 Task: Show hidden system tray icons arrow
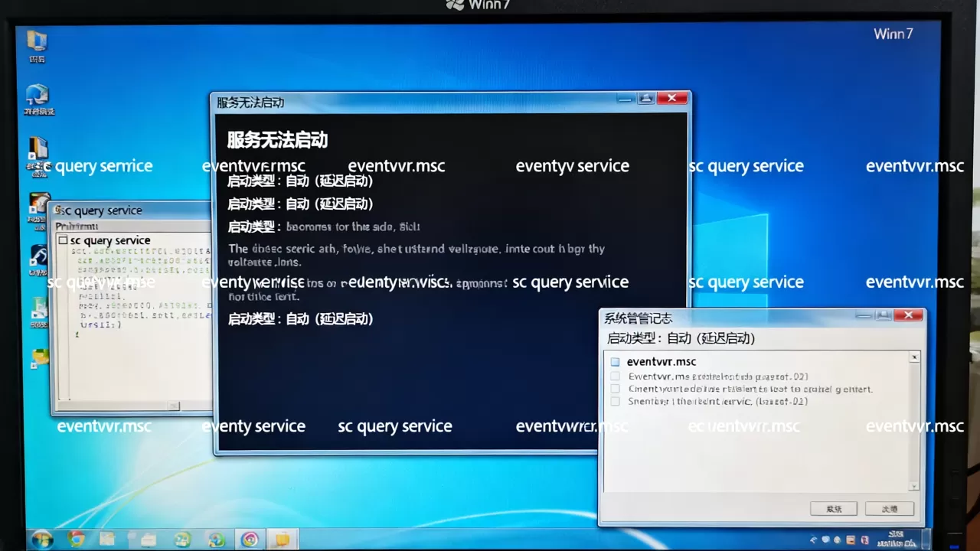(812, 540)
